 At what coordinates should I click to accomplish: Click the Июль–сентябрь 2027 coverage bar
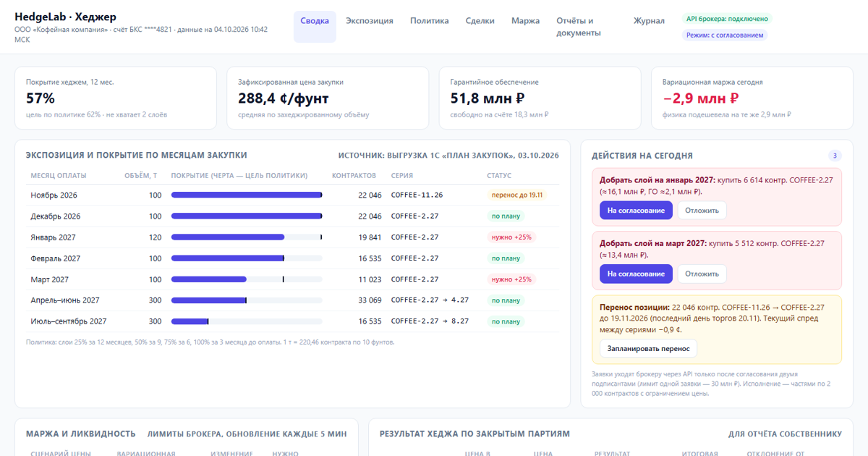click(247, 321)
